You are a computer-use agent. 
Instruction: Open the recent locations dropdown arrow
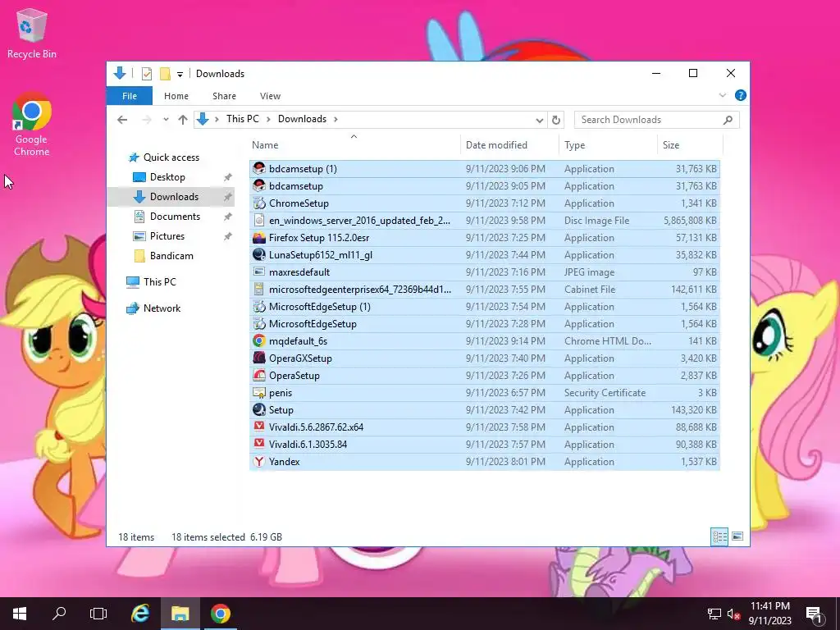pos(166,120)
